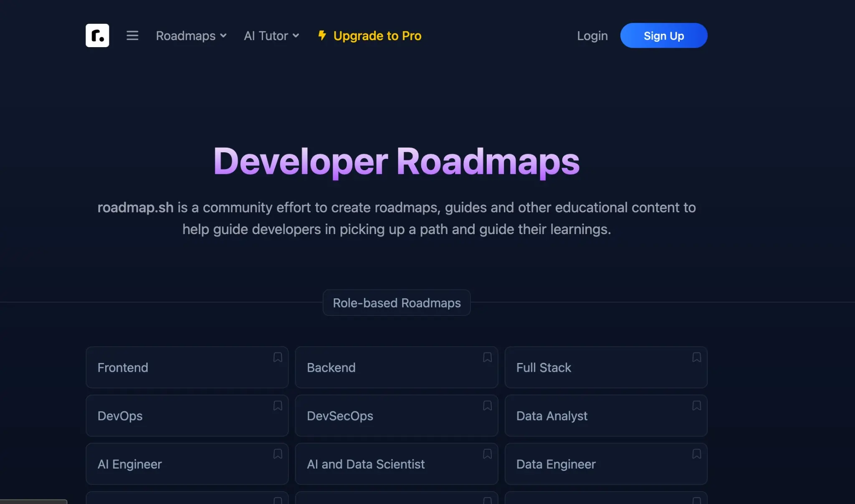Viewport: 855px width, 504px height.
Task: Click the Sign Up button
Action: tap(664, 35)
